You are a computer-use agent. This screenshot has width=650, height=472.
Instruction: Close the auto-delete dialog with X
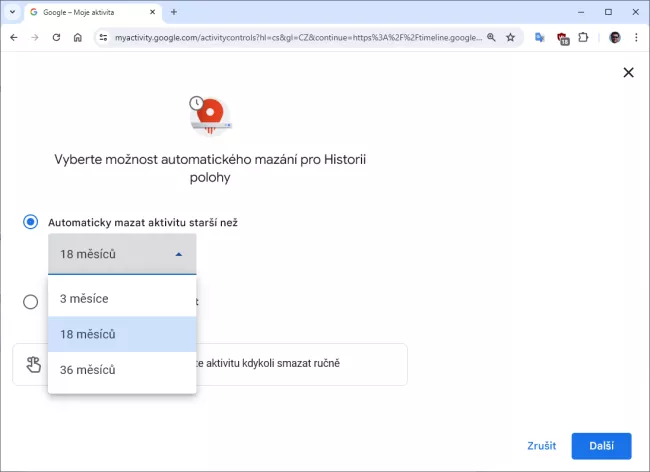628,73
